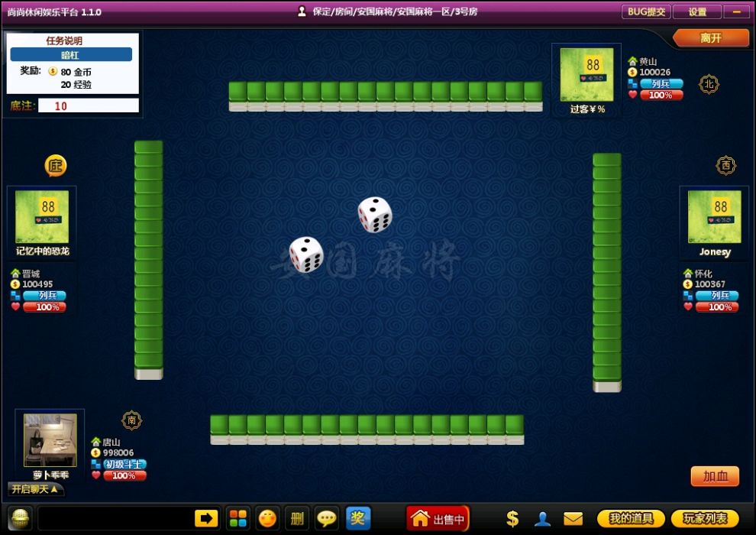Click the lower white die
This screenshot has height=535, width=756.
(306, 255)
